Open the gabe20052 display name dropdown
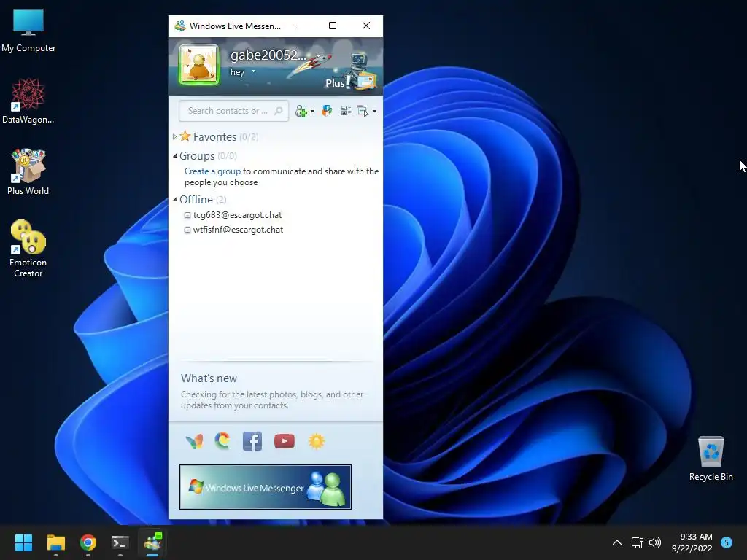 (x=318, y=55)
